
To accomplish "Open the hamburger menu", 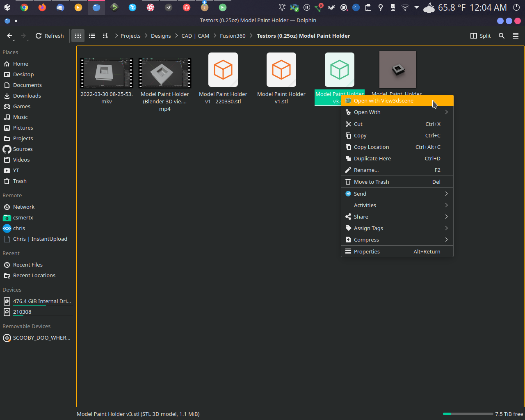I will 516,36.
